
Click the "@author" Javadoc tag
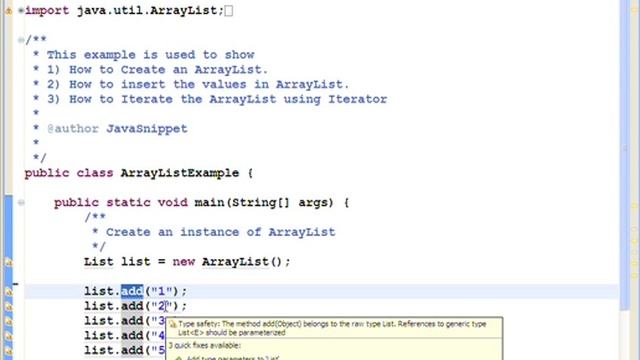pyautogui.click(x=73, y=129)
